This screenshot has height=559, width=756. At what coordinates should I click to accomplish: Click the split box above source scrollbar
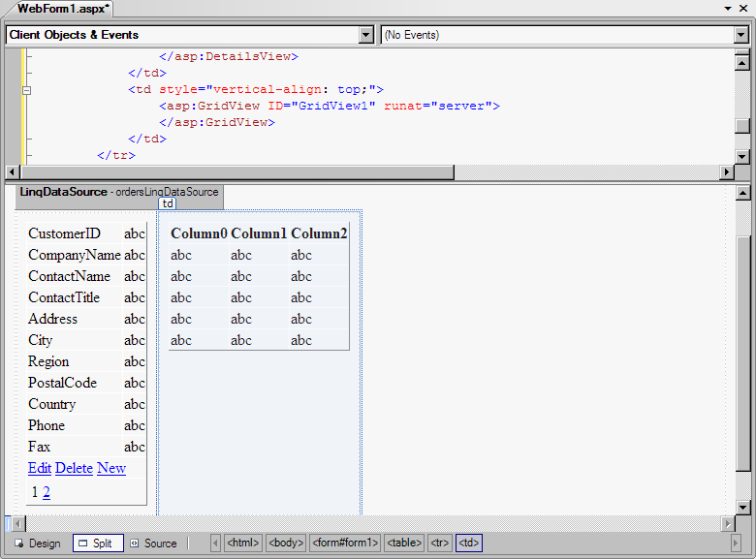pos(742,51)
